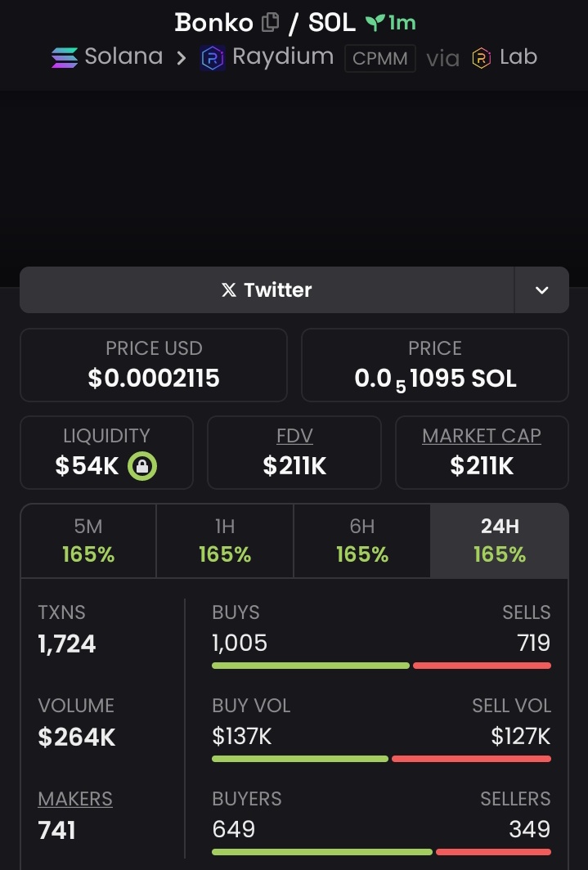Image resolution: width=588 pixels, height=870 pixels.
Task: Click the green liquidity lock icon
Action: [142, 465]
